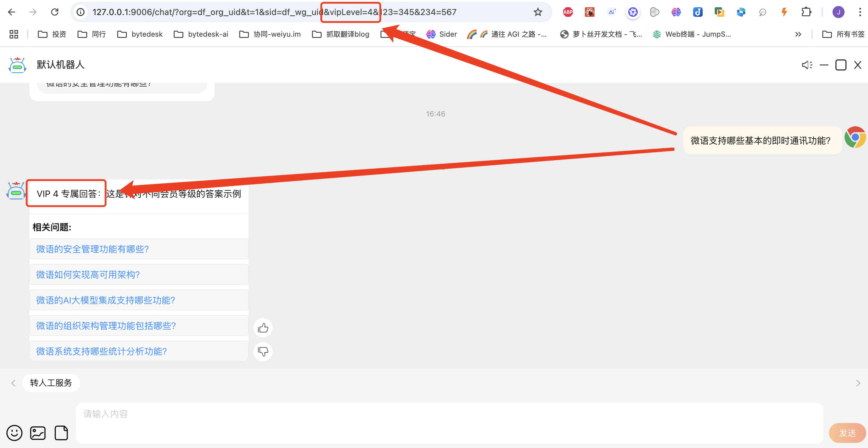Click the Adblock Plus extension icon
The image size is (868, 448).
568,12
